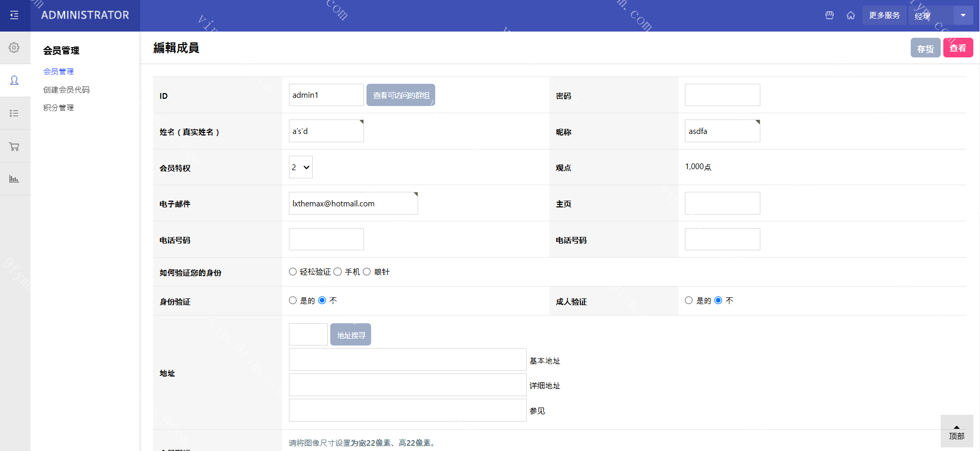This screenshot has width=980, height=451.
Task: Open the settings gear section in sidebar
Action: [x=14, y=48]
